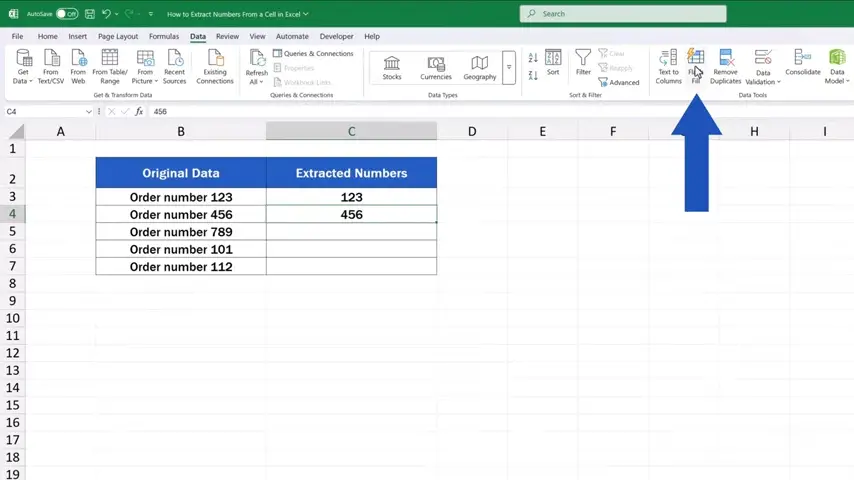Click the Filter funnel icon
The image size is (854, 480).
point(583,63)
